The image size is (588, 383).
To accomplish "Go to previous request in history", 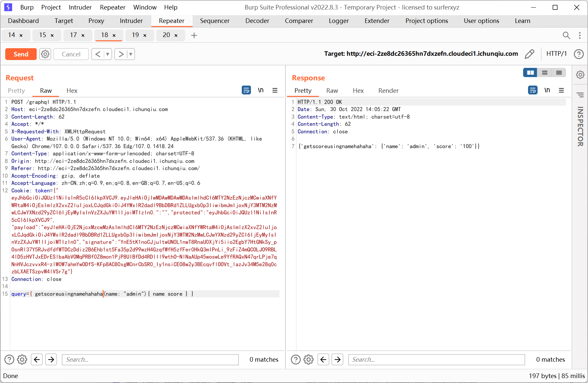I will [98, 54].
